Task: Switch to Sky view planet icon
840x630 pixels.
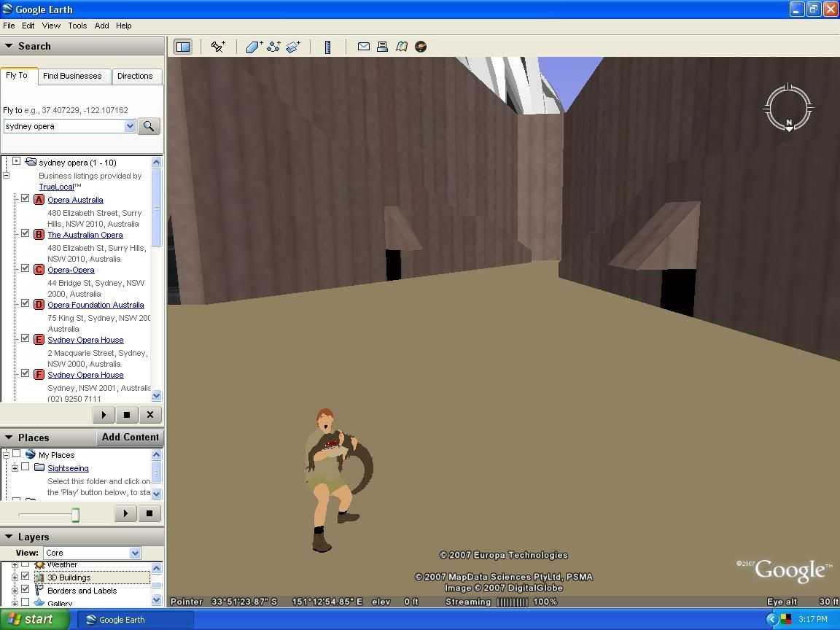Action: (421, 47)
